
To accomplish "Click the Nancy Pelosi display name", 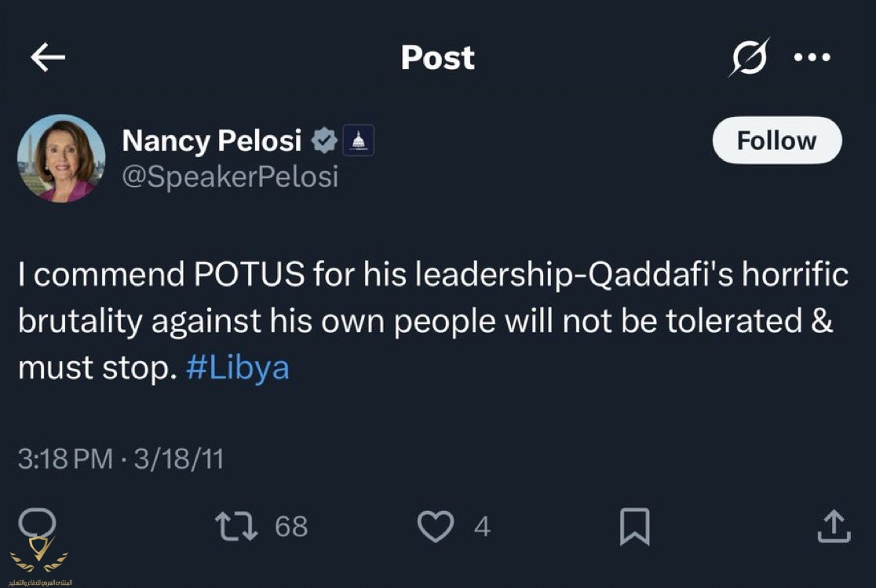I will [212, 141].
